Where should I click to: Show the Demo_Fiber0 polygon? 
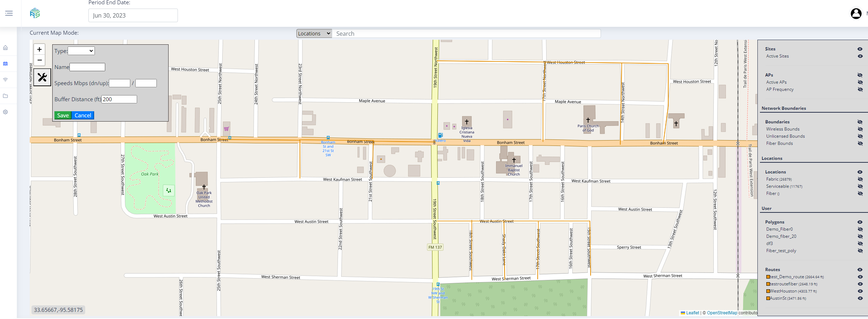point(860,229)
